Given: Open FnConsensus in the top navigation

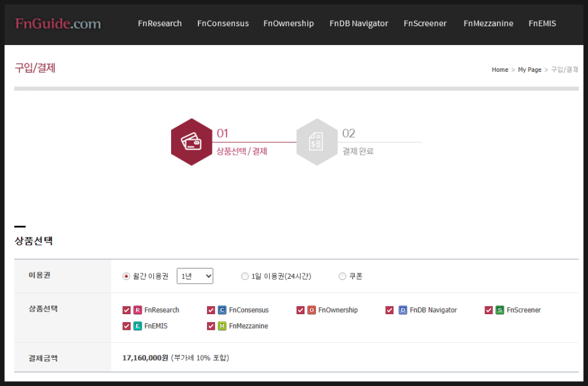Looking at the screenshot, I should click(223, 23).
